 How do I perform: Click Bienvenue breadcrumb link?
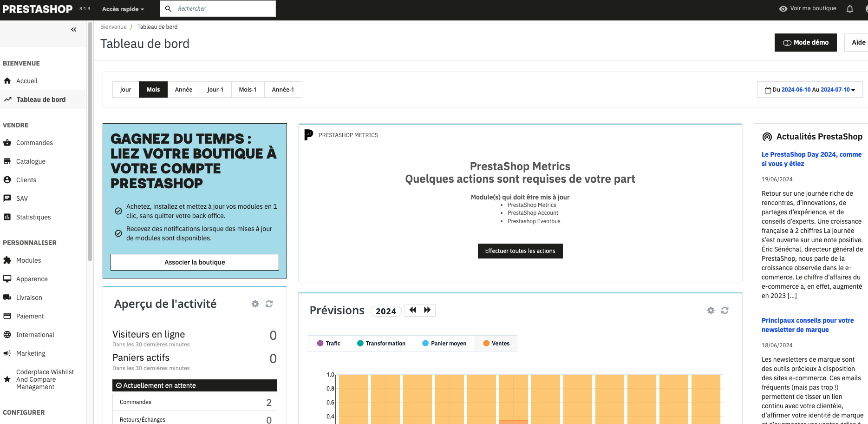113,27
